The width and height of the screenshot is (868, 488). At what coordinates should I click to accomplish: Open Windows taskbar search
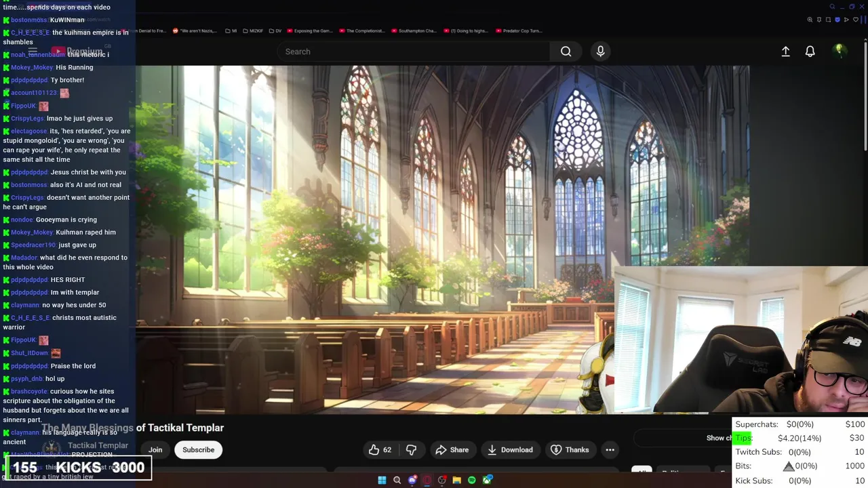[x=397, y=480]
